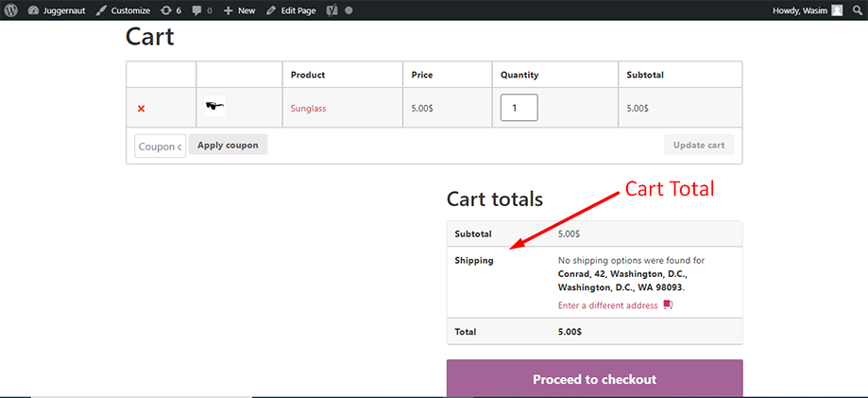868x398 pixels.
Task: Click the Subtotal column header in cart table
Action: (645, 75)
